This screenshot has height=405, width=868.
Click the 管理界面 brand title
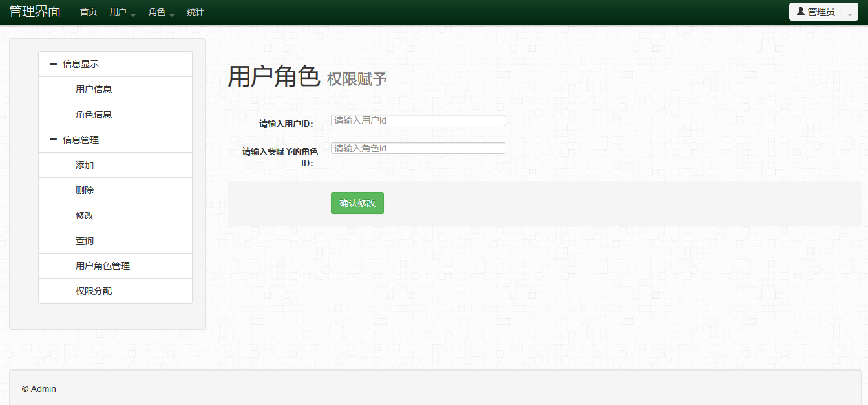[x=35, y=12]
